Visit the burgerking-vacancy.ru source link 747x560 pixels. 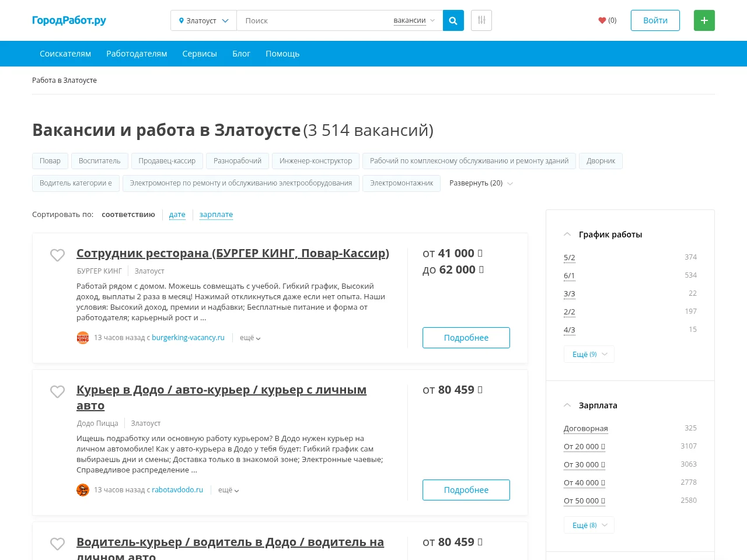188,338
